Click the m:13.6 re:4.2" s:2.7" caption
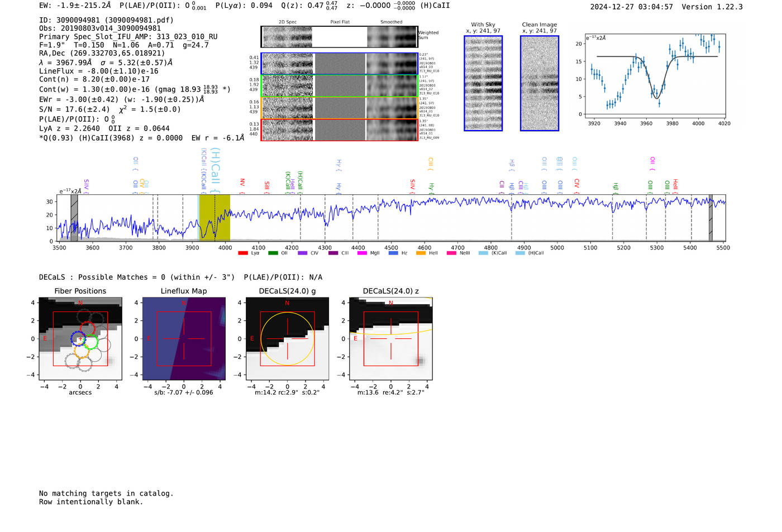This screenshot has height=532, width=782. tap(391, 392)
